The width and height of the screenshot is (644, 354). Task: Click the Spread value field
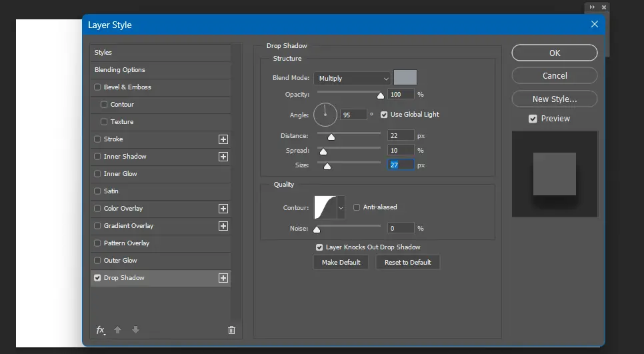[401, 150]
